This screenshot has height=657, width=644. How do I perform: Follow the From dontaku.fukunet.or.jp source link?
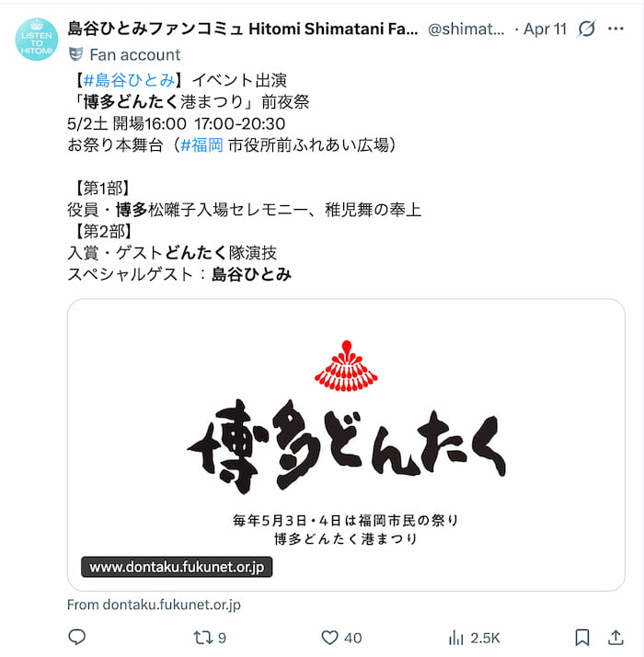click(154, 605)
